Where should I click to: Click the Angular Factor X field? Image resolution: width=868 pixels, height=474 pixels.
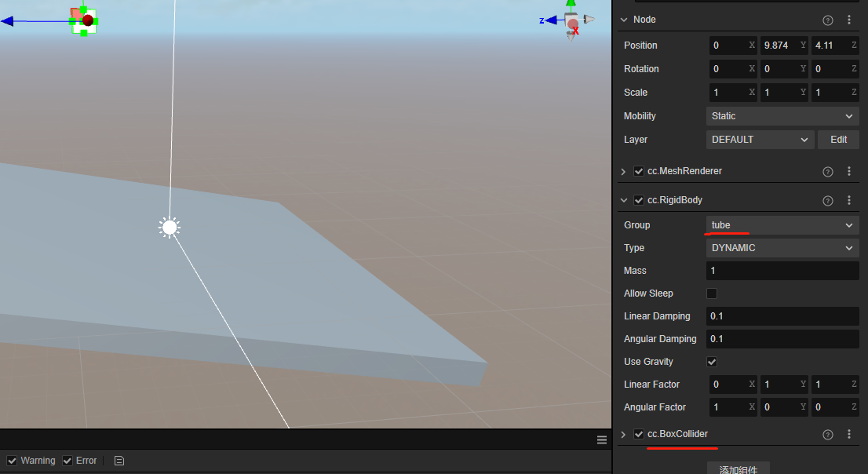click(x=732, y=407)
